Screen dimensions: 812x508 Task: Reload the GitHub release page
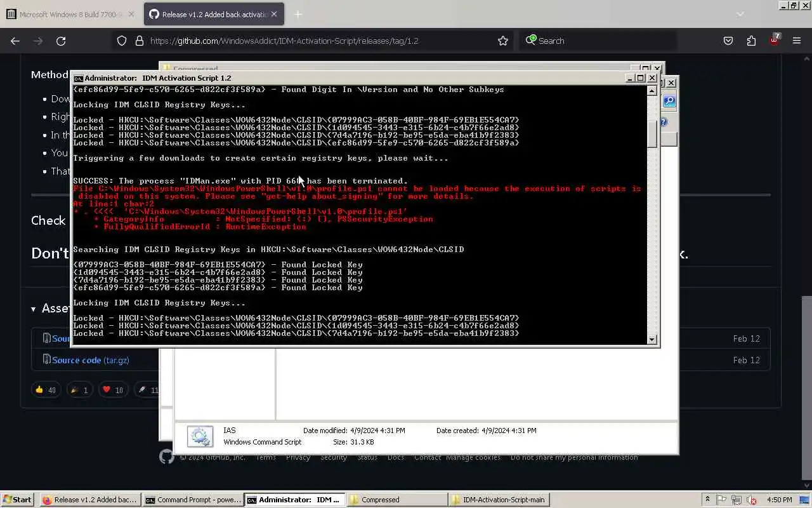(61, 41)
